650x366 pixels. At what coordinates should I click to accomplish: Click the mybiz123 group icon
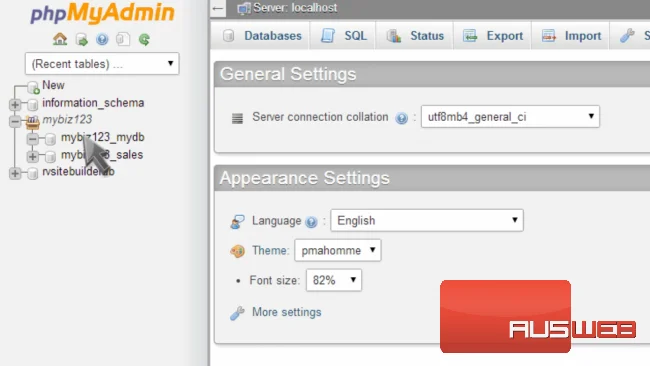pos(32,122)
